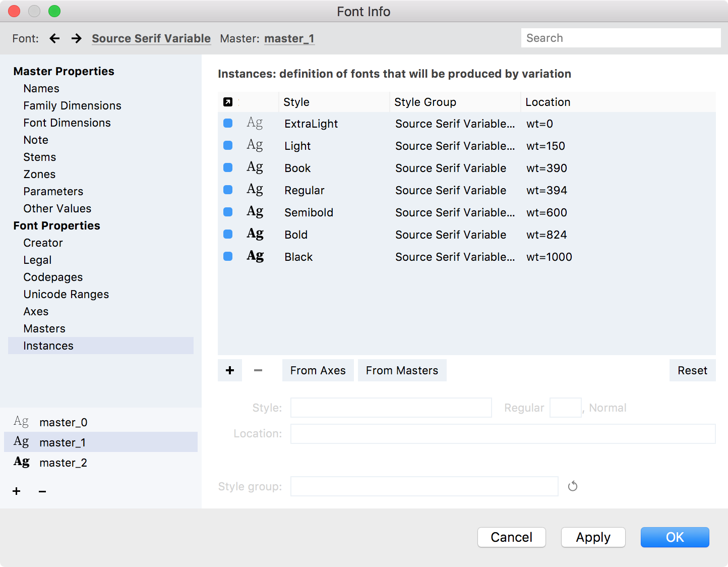Click From Axes button
Viewport: 728px width, 567px height.
click(318, 370)
